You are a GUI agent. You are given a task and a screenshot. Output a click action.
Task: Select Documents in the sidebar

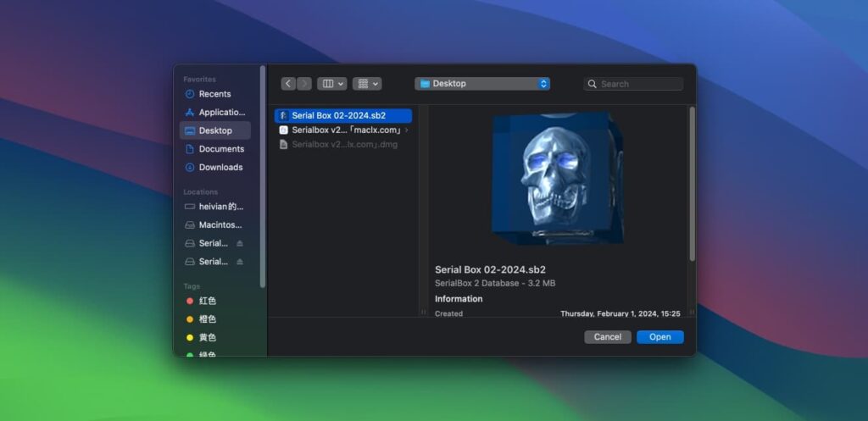coord(214,149)
